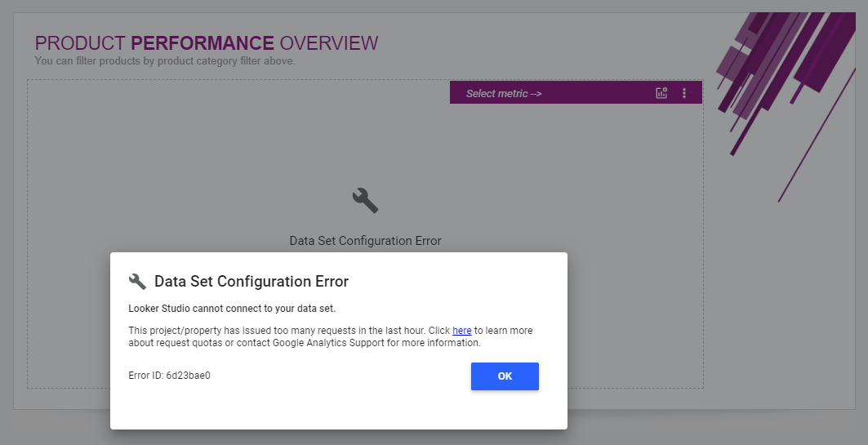Image resolution: width=868 pixels, height=445 pixels.
Task: Click the optional metrics chart icon
Action: pyautogui.click(x=661, y=93)
